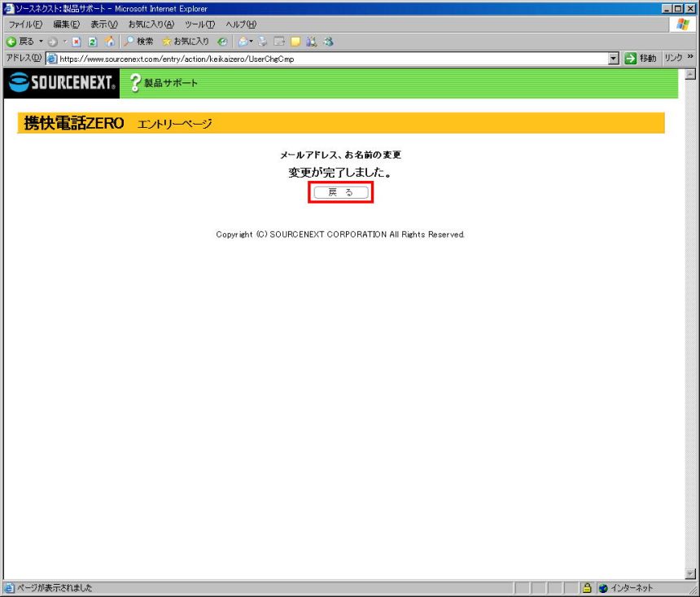
Task: Open the Favorites (お気に入り) toolbar button
Action: click(x=186, y=42)
